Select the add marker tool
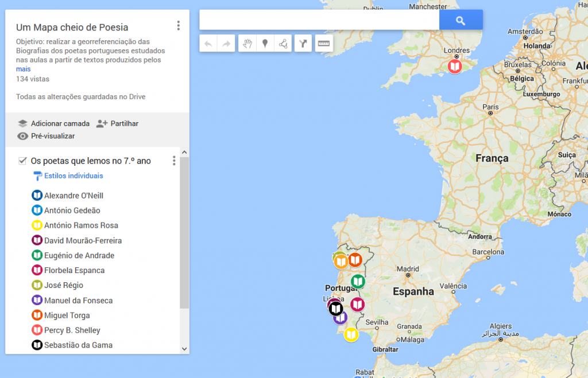Image resolution: width=588 pixels, height=378 pixels. [265, 44]
